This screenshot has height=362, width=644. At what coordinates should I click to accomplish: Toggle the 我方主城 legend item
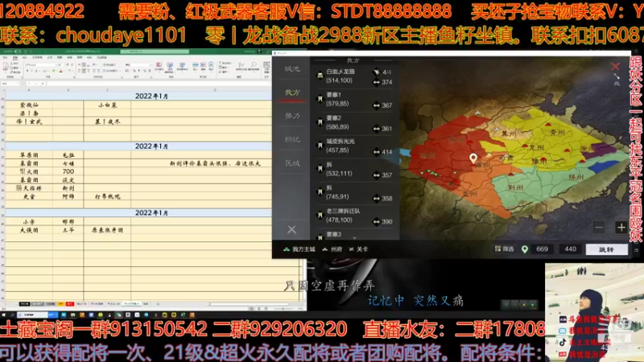[x=299, y=249]
